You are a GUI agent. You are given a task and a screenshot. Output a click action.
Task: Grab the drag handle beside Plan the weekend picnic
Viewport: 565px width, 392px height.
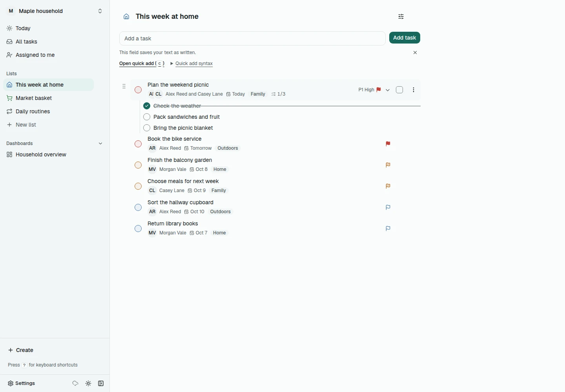[124, 86]
